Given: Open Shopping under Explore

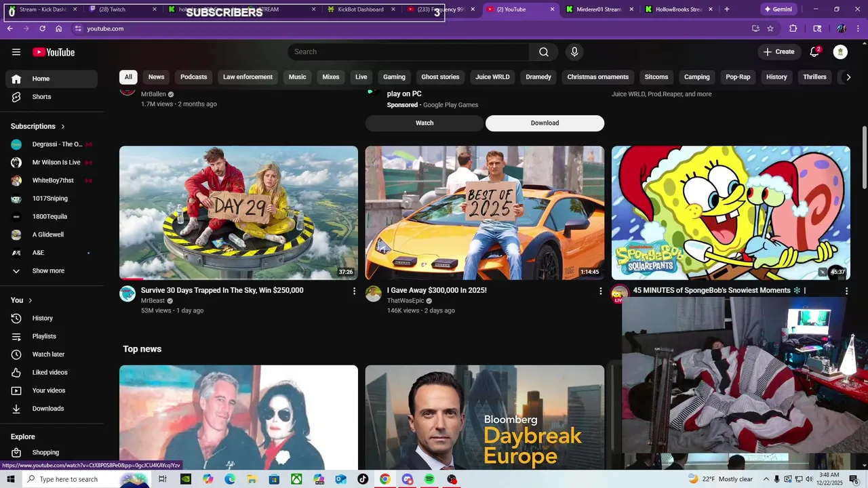Looking at the screenshot, I should tap(52, 453).
